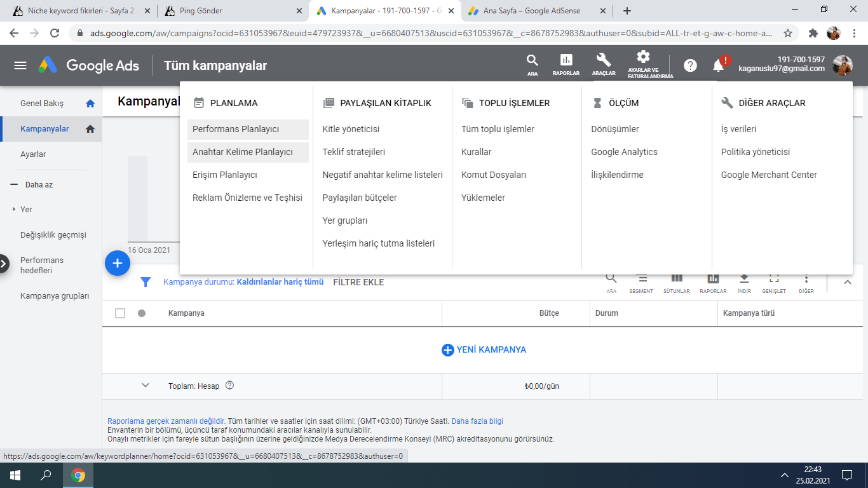Open the Daha fazla bilgi link
Viewport: 868px width, 488px height.
tap(477, 421)
